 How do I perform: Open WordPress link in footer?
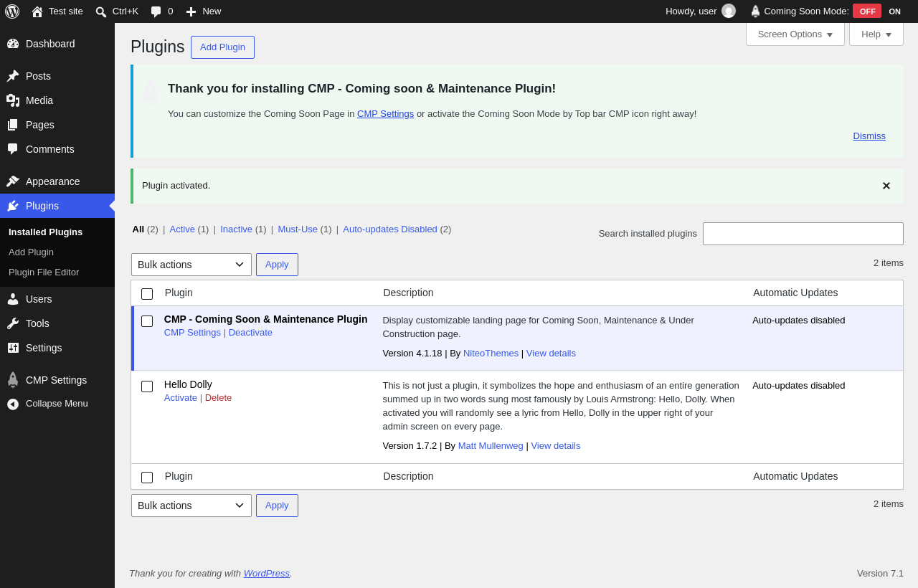click(267, 574)
